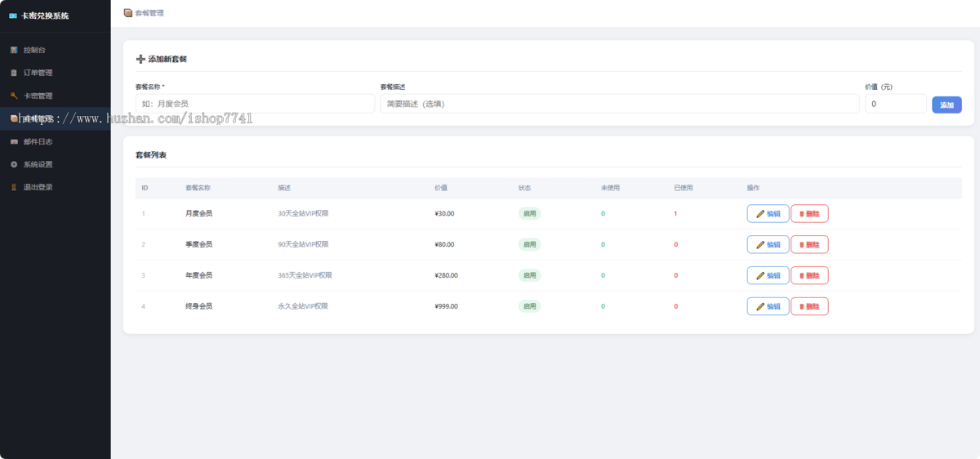Delete the 年度会员 package
Image resolution: width=980 pixels, height=459 pixels.
click(809, 275)
